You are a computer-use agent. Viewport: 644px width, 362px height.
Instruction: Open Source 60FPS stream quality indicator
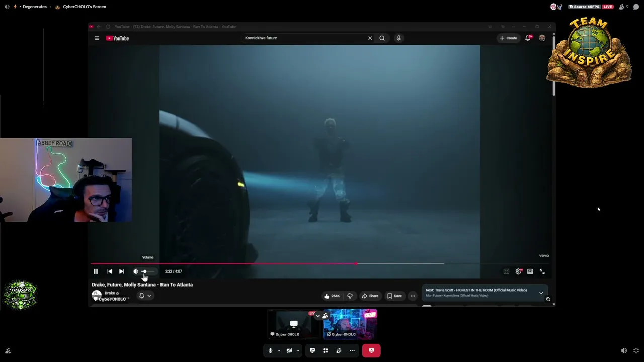585,7
